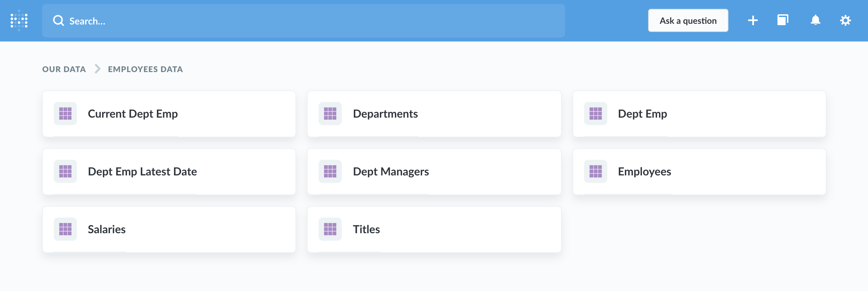The image size is (868, 291).
Task: Go to the Our Data breadcrumb
Action: (64, 69)
